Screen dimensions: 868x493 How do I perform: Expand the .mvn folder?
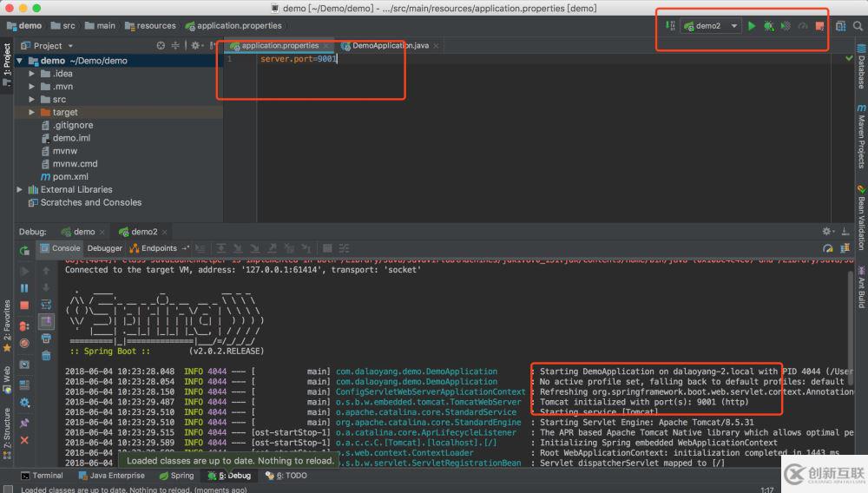31,86
